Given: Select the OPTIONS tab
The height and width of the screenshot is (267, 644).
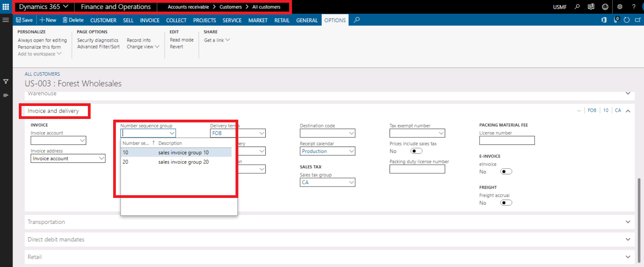Looking at the screenshot, I should coord(335,20).
